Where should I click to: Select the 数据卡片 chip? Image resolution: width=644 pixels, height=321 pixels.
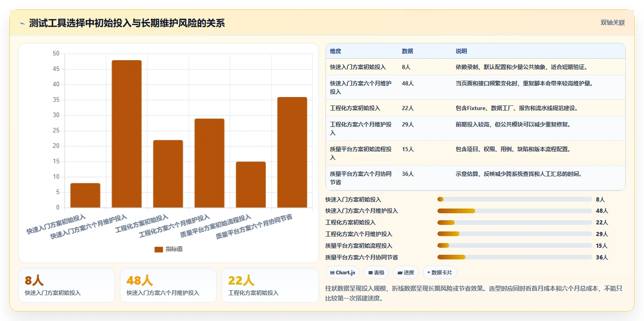coord(440,272)
